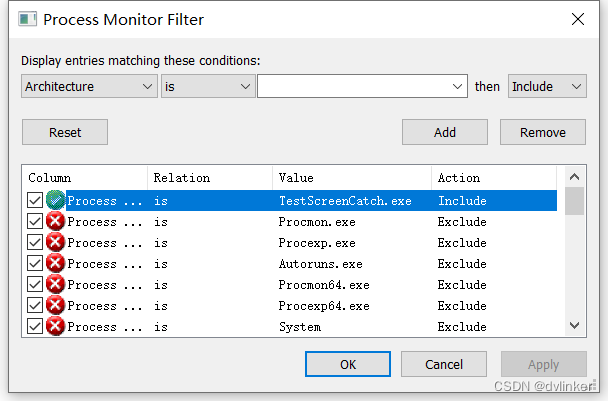Click the filter list scrollbar down arrow

pyautogui.click(x=574, y=325)
